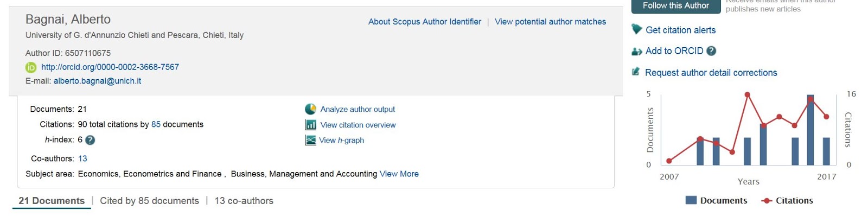Click the tallest documents bar in chart
Image resolution: width=868 pixels, height=216 pixels.
point(810,130)
